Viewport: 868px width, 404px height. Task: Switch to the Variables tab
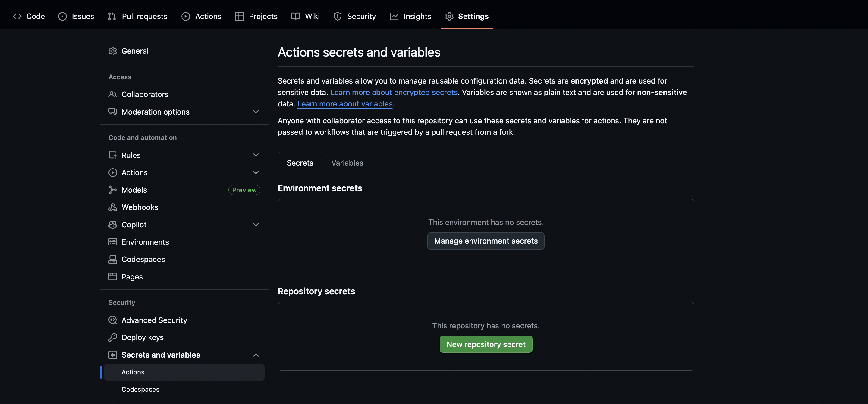click(347, 163)
